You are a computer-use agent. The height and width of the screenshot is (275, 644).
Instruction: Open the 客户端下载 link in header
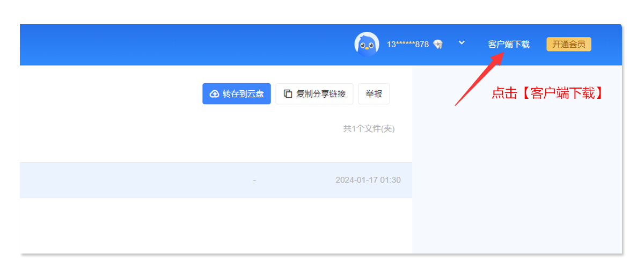click(508, 45)
